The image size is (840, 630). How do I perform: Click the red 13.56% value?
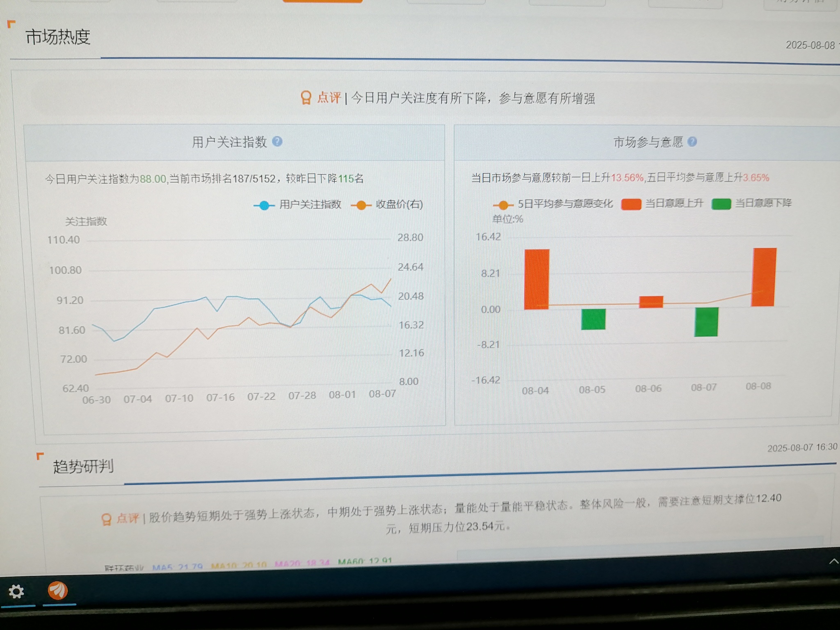pyautogui.click(x=627, y=178)
